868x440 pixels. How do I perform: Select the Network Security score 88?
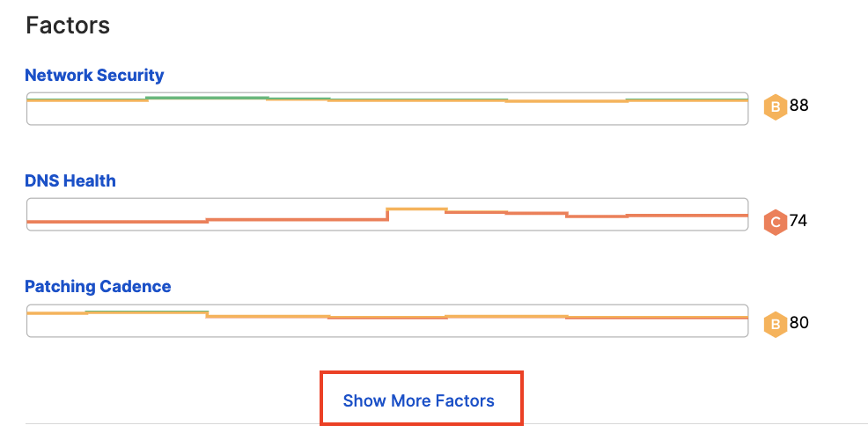[798, 105]
